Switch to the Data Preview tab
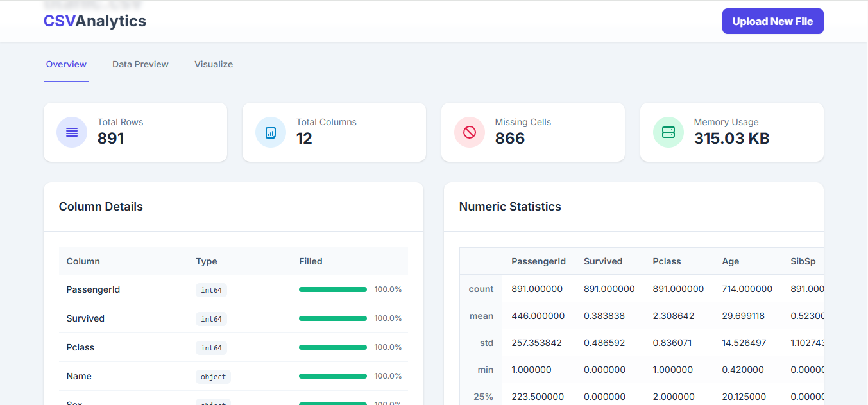 point(140,64)
